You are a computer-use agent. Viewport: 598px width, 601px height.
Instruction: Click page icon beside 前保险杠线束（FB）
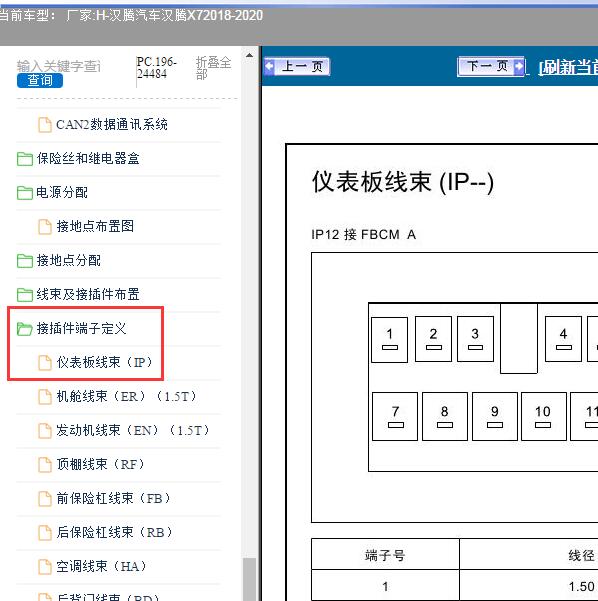point(45,499)
